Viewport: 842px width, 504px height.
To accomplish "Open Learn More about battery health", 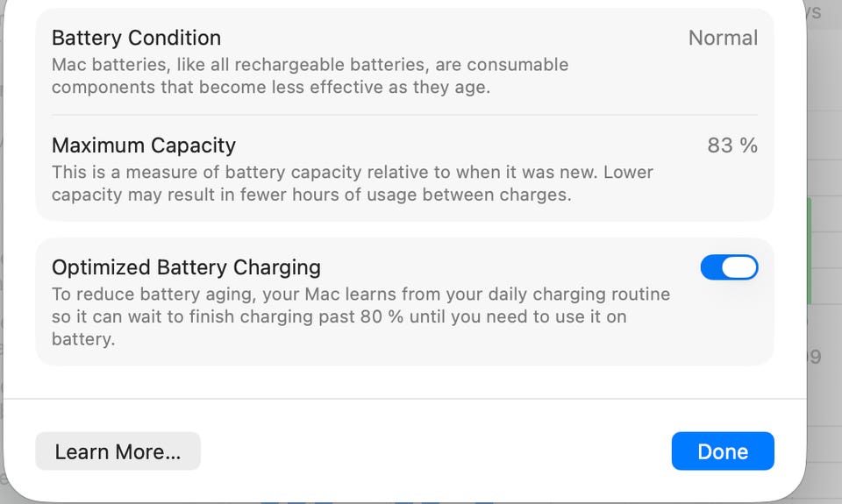I will 118,451.
